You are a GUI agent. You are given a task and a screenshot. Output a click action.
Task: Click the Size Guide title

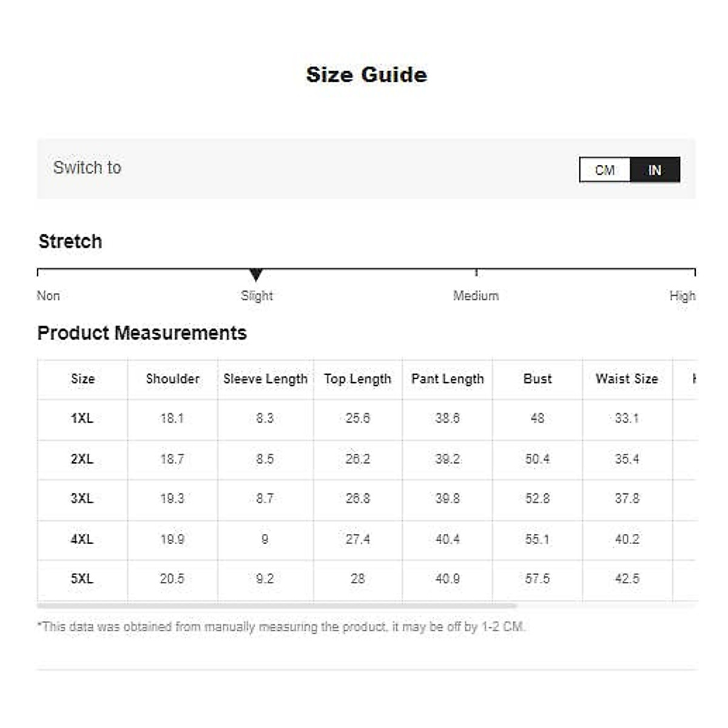[366, 75]
